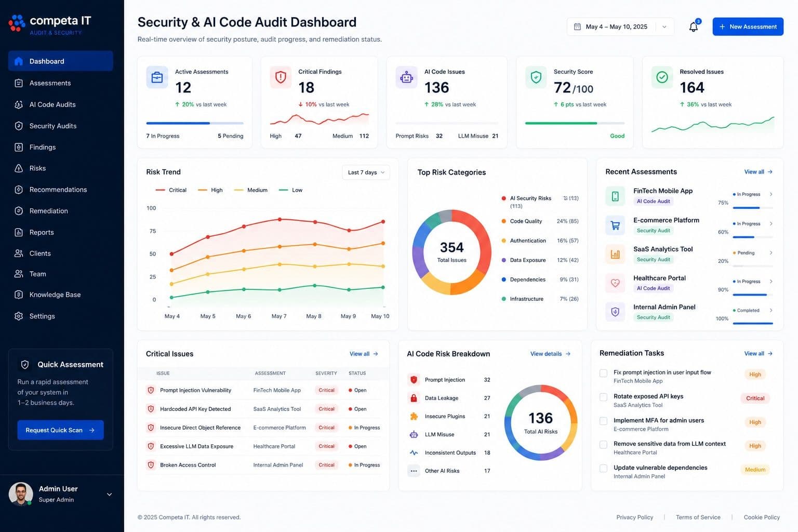Open the Last 7 days dropdown
Viewport: 798px width, 532px height.
tap(366, 172)
